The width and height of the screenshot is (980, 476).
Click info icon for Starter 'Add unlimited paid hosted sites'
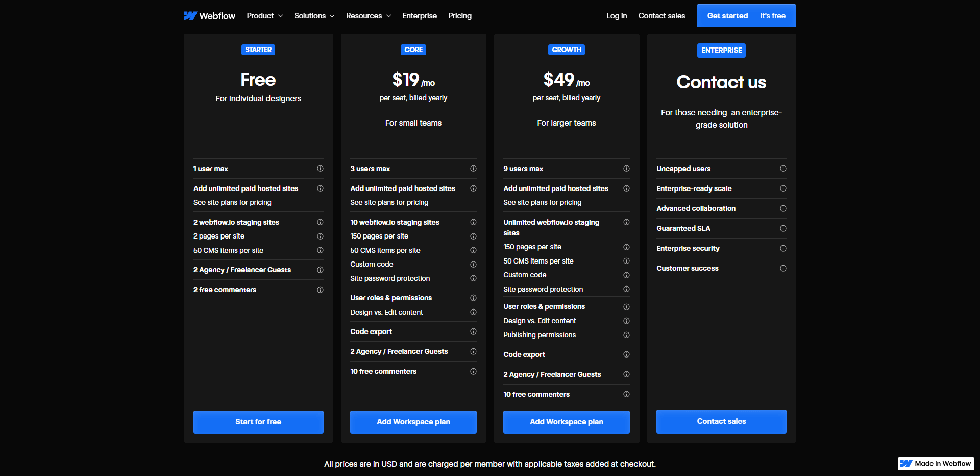coord(320,188)
